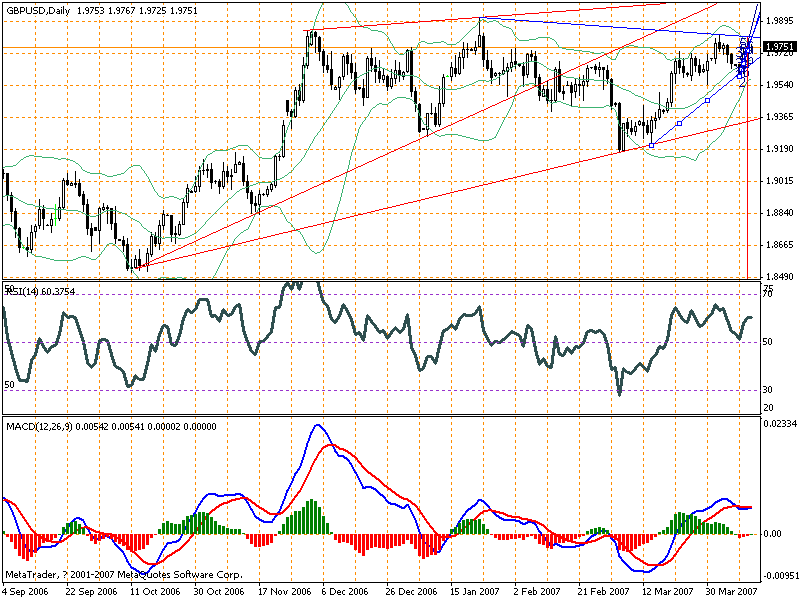Click the MACD scale value 0.02334
The image size is (800, 600).
[x=779, y=423]
